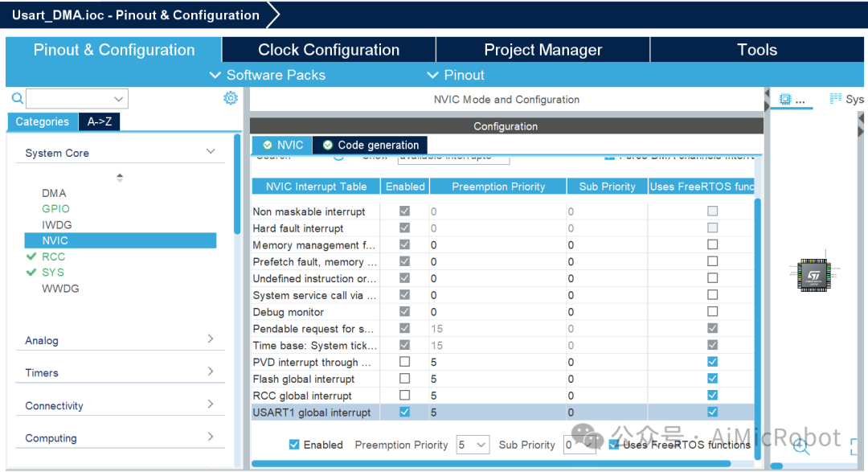868x472 pixels.
Task: Click the Usart_DMA.ioc breadcrumb title
Action: [x=136, y=15]
